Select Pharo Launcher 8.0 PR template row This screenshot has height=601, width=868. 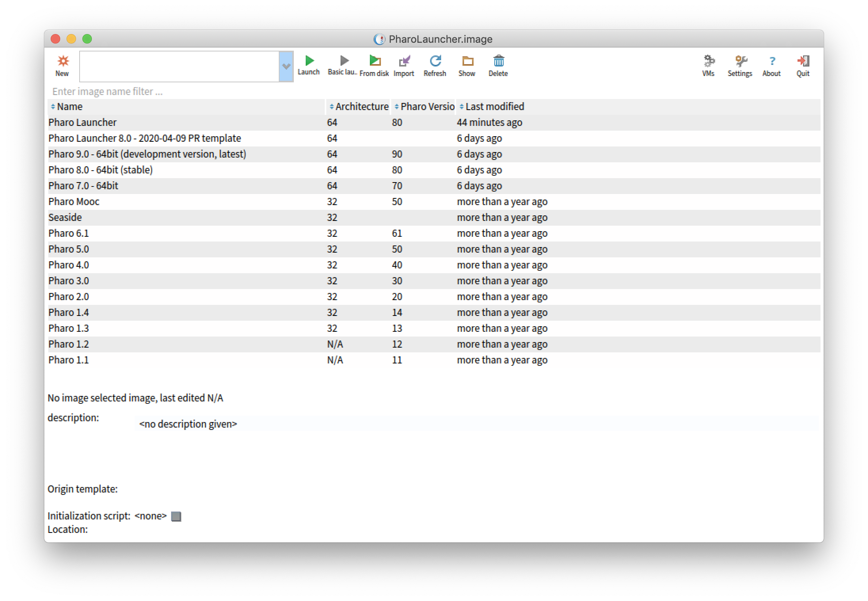(434, 138)
